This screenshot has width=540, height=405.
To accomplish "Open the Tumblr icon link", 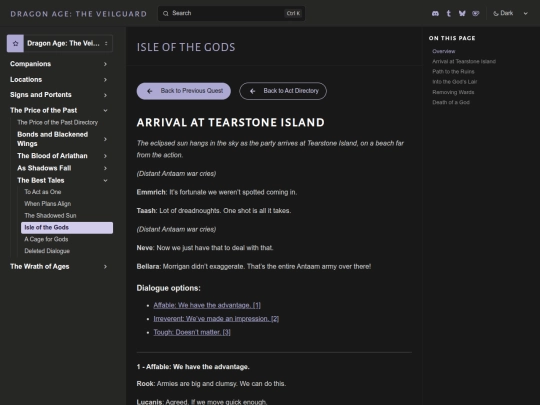I will [449, 13].
